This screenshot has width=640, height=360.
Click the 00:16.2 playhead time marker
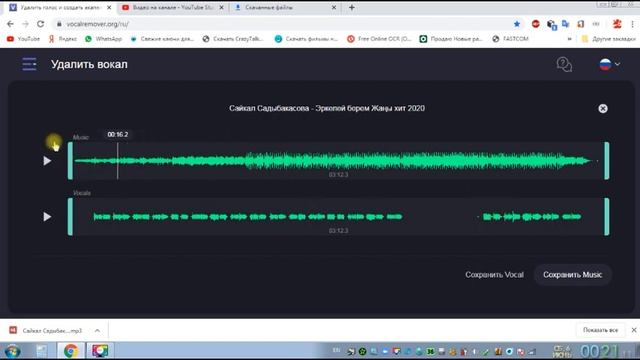(118, 134)
